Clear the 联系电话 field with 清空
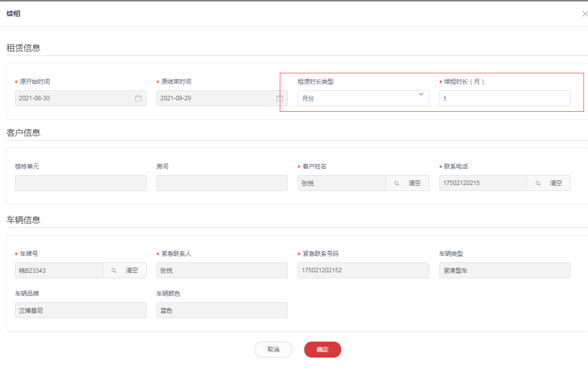The width and height of the screenshot is (588, 379). [556, 184]
